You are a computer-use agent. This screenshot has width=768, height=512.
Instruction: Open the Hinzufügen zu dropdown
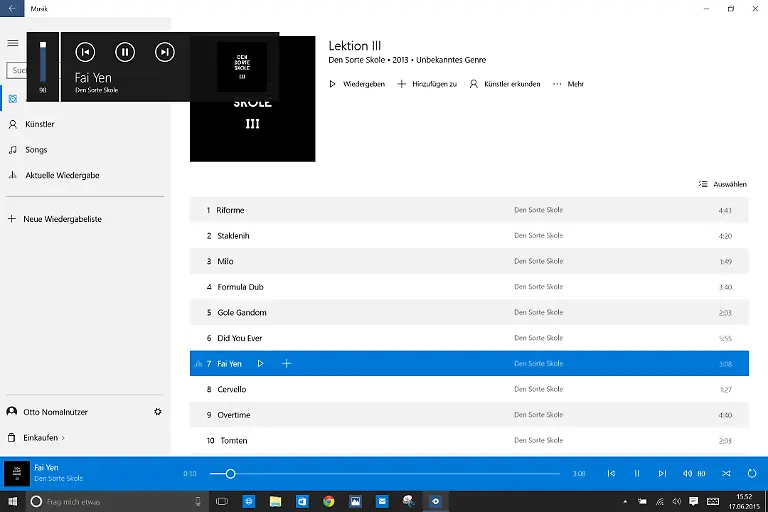(x=427, y=84)
